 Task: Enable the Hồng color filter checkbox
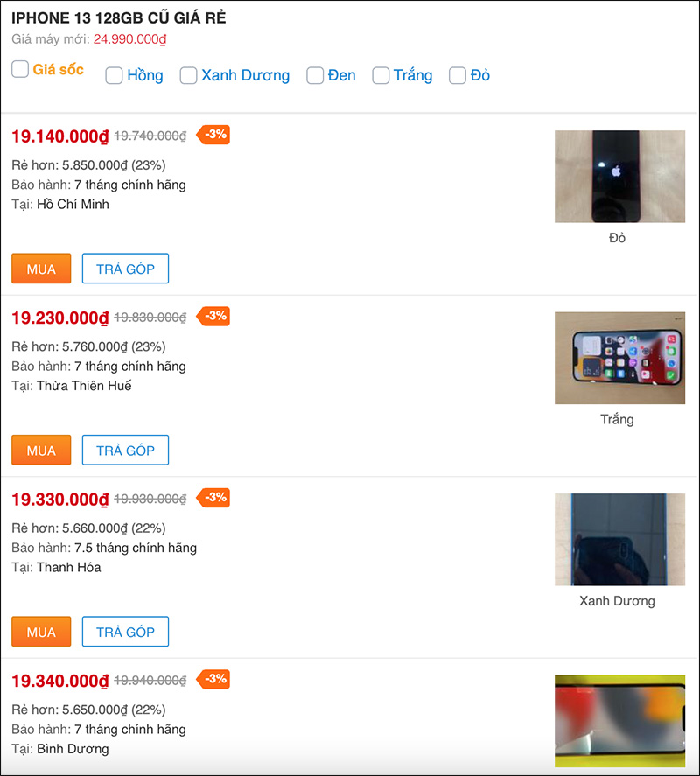click(x=114, y=76)
